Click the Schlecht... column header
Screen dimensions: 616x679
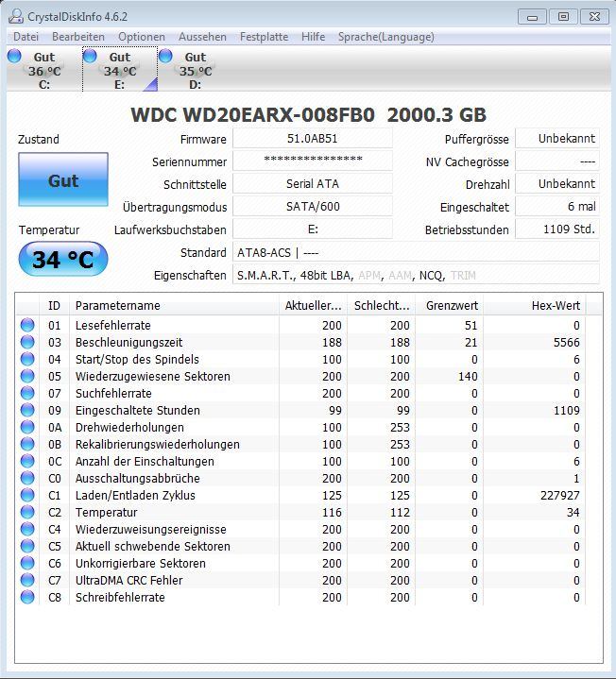tap(381, 306)
